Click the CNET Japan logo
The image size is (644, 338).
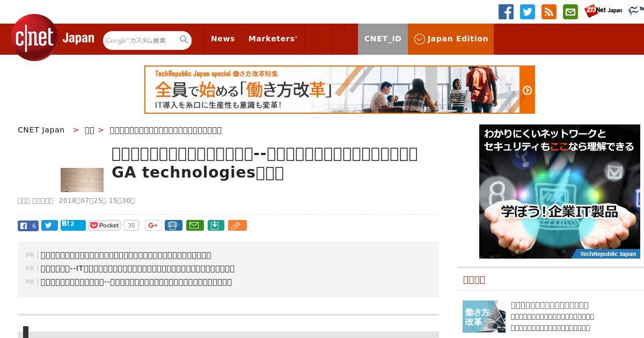pyautogui.click(x=53, y=38)
